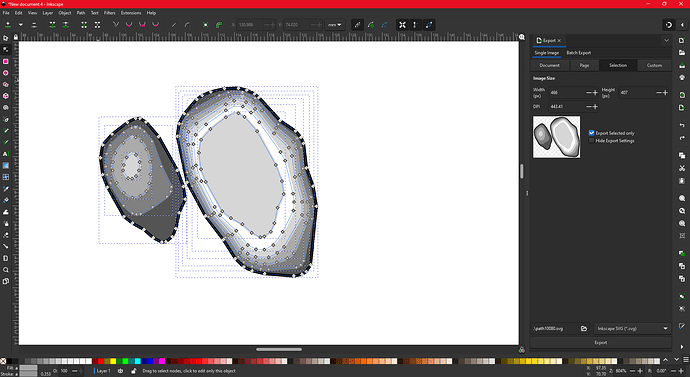The height and width of the screenshot is (377, 690).
Task: Select the Selector arrow tool
Action: point(6,38)
